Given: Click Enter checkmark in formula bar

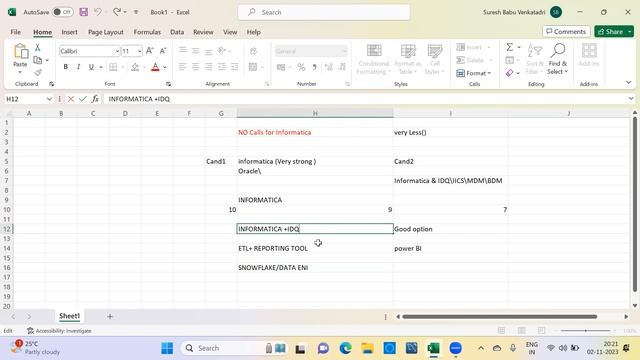Looking at the screenshot, I should point(83,99).
